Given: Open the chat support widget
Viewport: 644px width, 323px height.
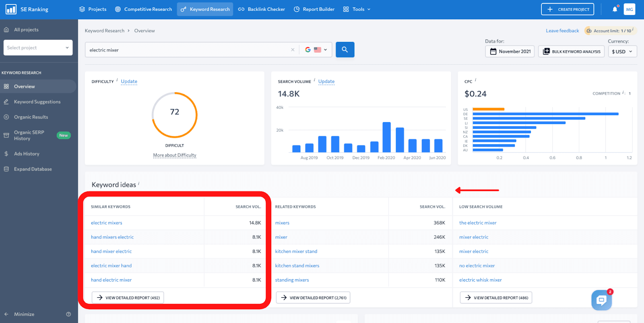Looking at the screenshot, I should (601, 300).
